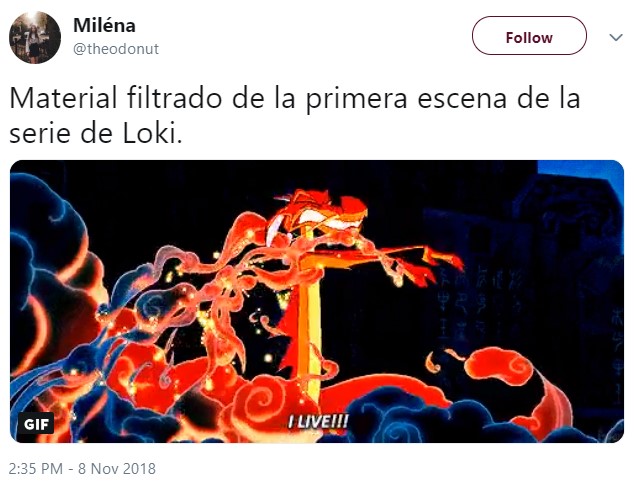This screenshot has height=491, width=637.
Task: Play the Mushu dragon GIF
Action: coord(317,301)
